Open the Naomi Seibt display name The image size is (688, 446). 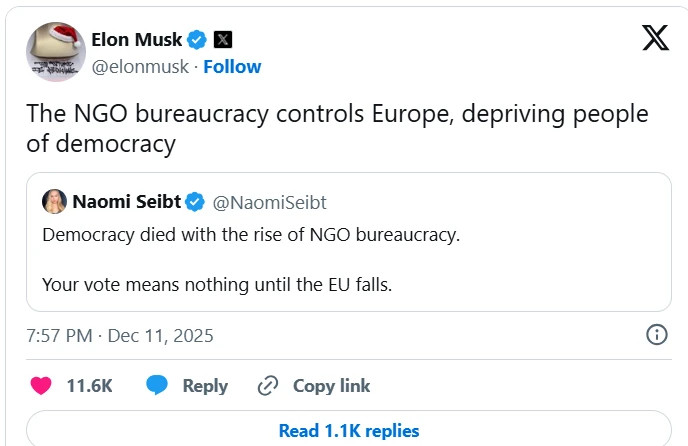click(127, 202)
